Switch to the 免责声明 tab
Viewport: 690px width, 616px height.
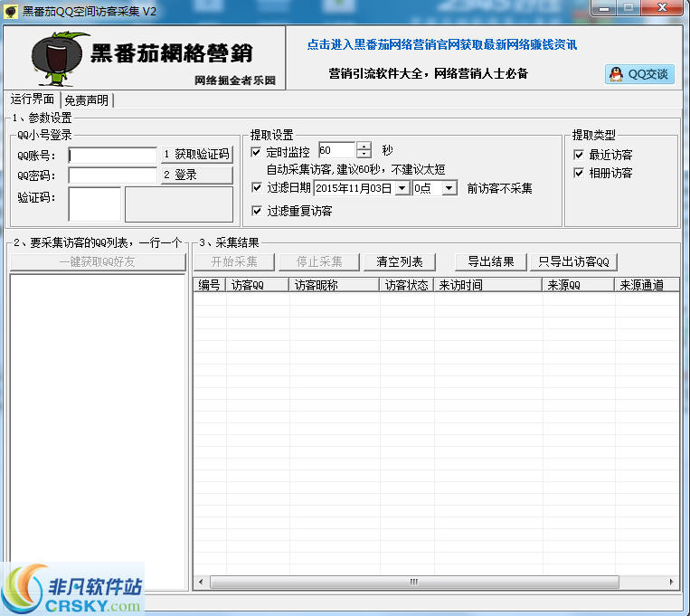86,100
